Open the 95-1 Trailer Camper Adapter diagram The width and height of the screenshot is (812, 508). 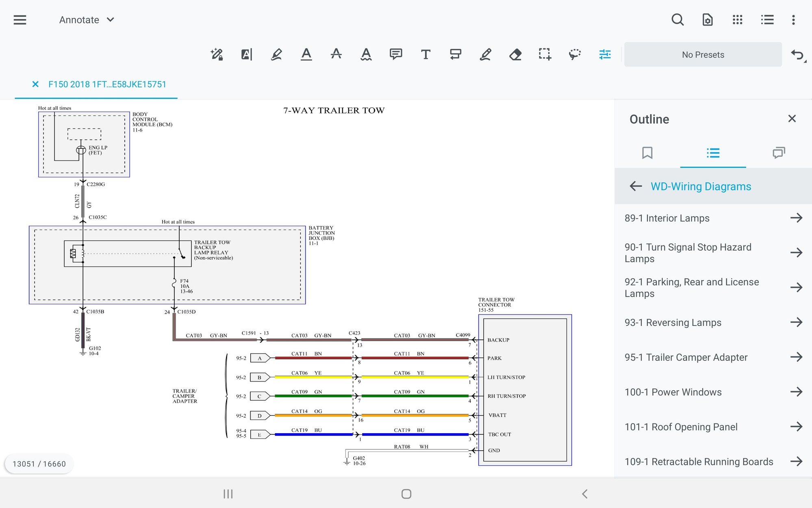686,357
